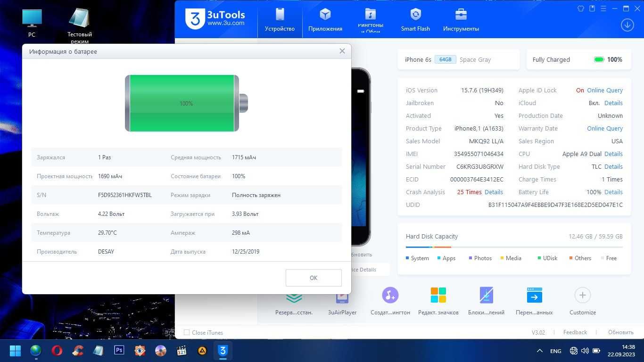
Task: Click the Customize plus icon
Action: pos(583,296)
